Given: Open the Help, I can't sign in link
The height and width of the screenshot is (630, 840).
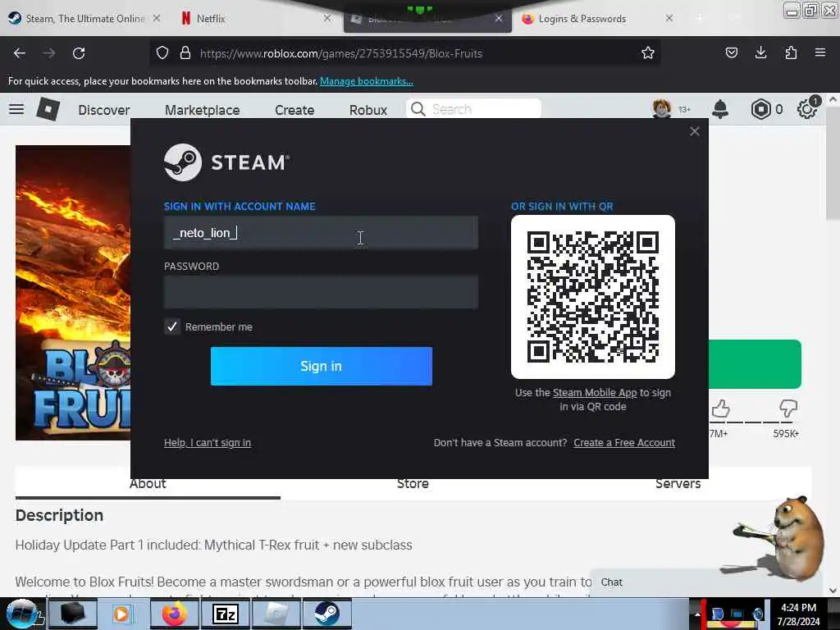Looking at the screenshot, I should [x=208, y=442].
